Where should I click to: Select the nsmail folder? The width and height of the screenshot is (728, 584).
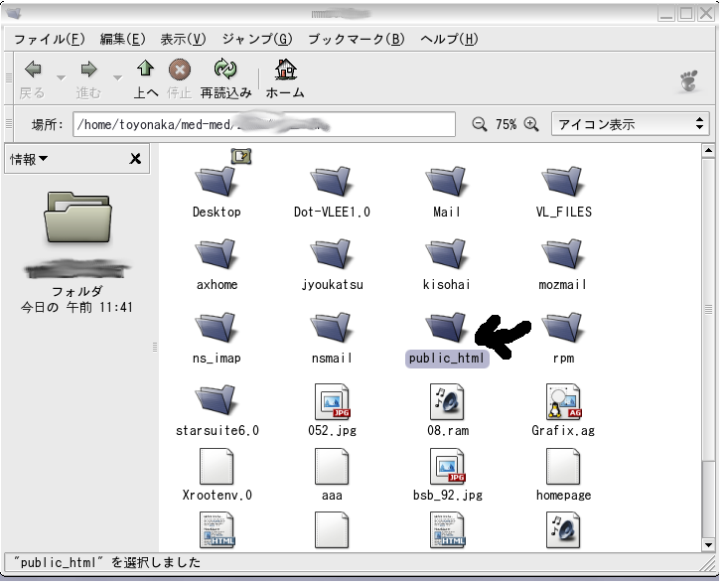[x=332, y=328]
